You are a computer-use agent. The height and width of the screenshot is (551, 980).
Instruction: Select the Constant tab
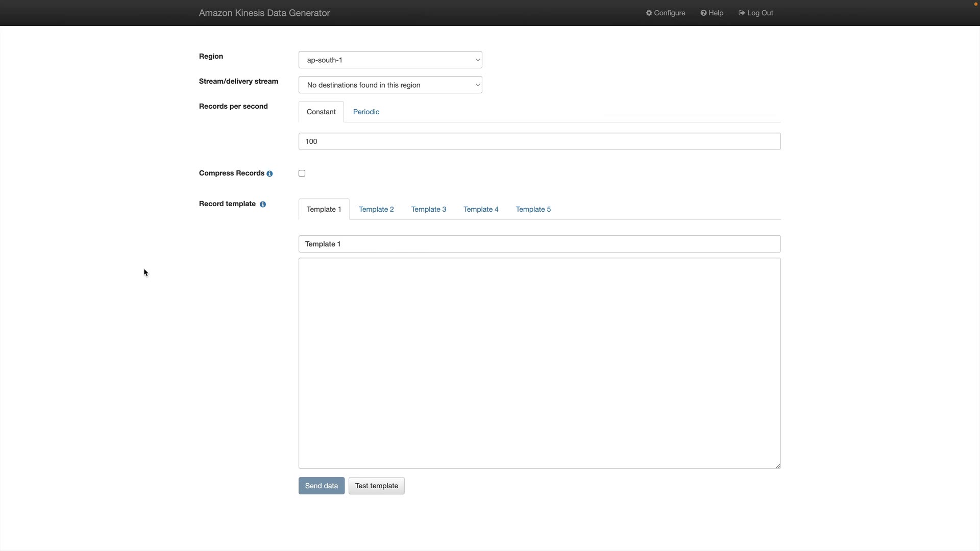pos(321,112)
